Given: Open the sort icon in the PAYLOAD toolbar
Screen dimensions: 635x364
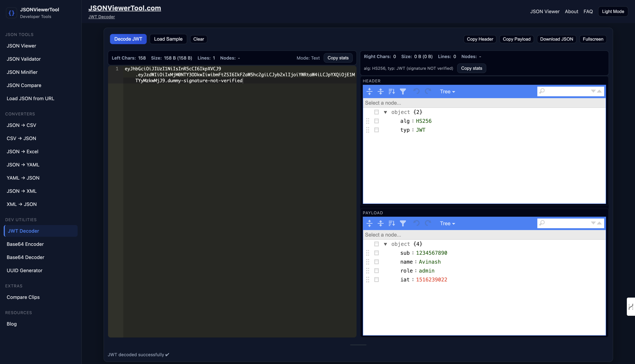Looking at the screenshot, I should pos(391,223).
